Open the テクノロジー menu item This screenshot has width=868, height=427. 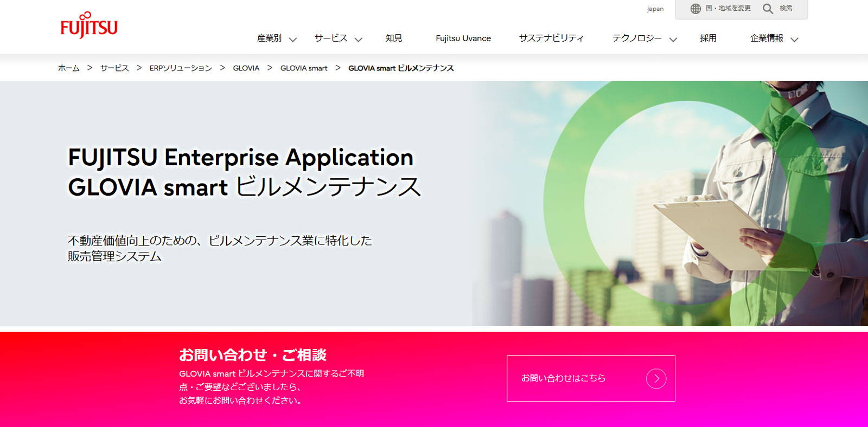[637, 38]
